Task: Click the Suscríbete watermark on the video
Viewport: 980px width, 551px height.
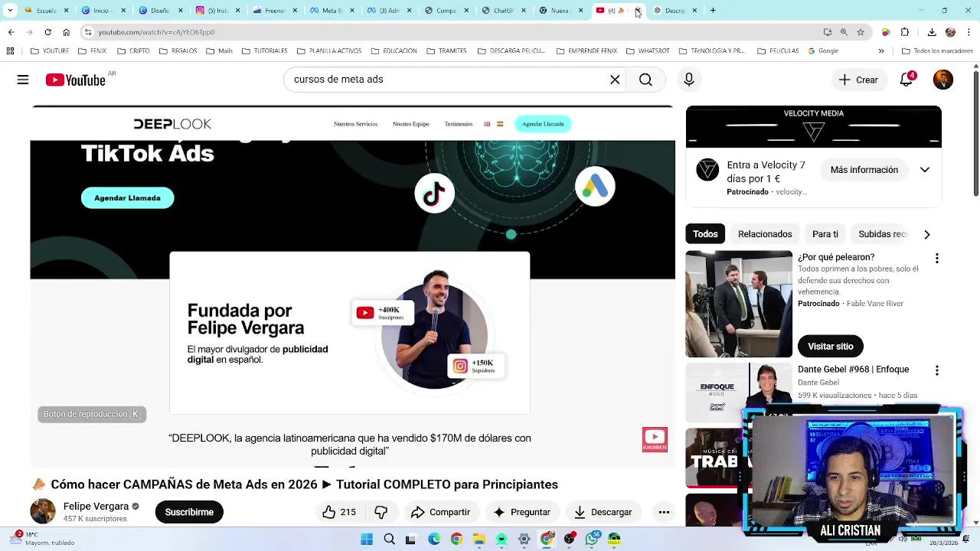Action: (x=655, y=439)
